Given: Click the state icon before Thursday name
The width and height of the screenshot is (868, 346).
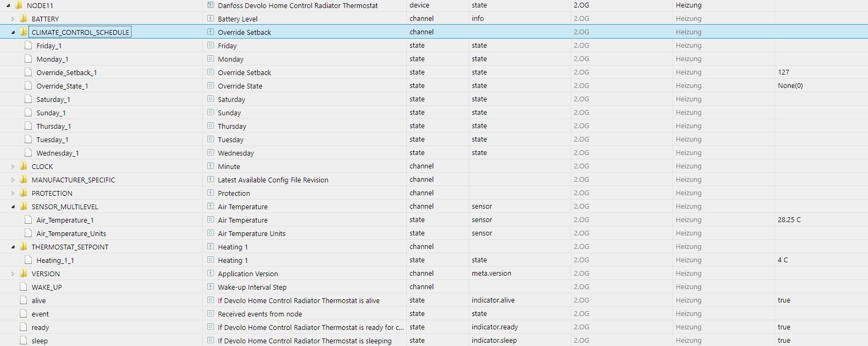Looking at the screenshot, I should click(210, 126).
